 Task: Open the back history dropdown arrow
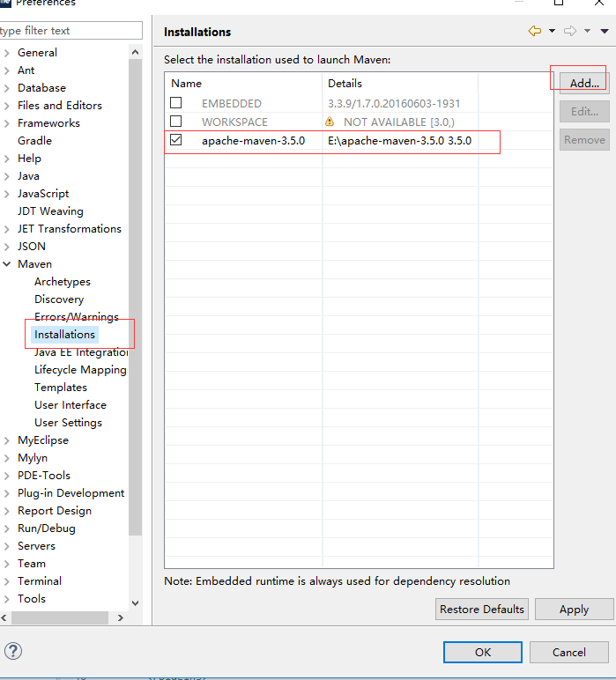tap(552, 31)
